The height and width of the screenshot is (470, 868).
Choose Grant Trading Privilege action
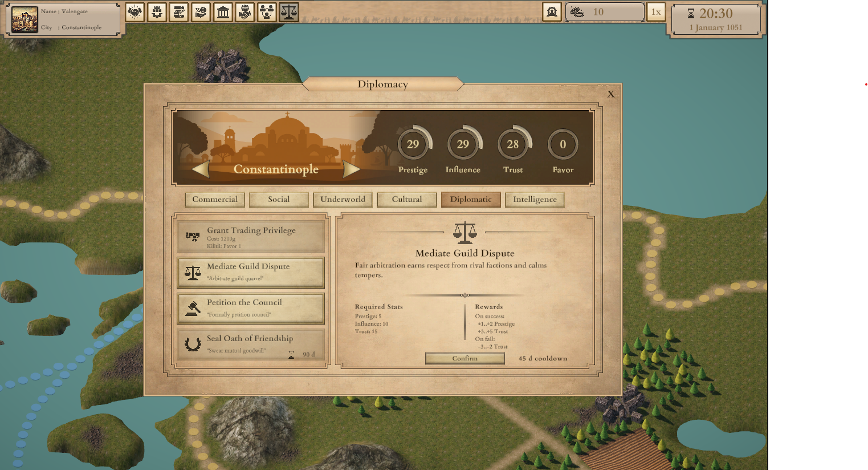pos(251,236)
